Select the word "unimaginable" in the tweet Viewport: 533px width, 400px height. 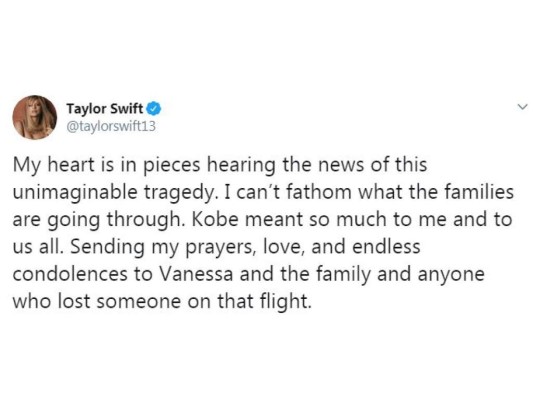point(75,193)
